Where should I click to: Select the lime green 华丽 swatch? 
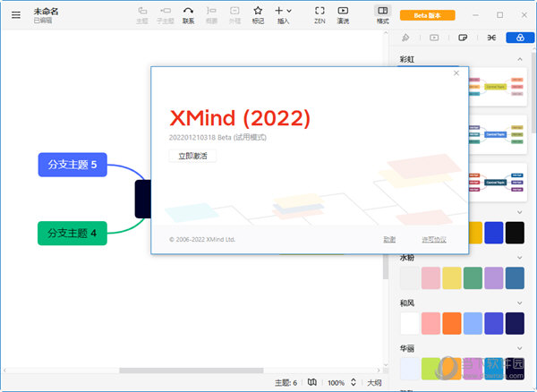[430, 369]
